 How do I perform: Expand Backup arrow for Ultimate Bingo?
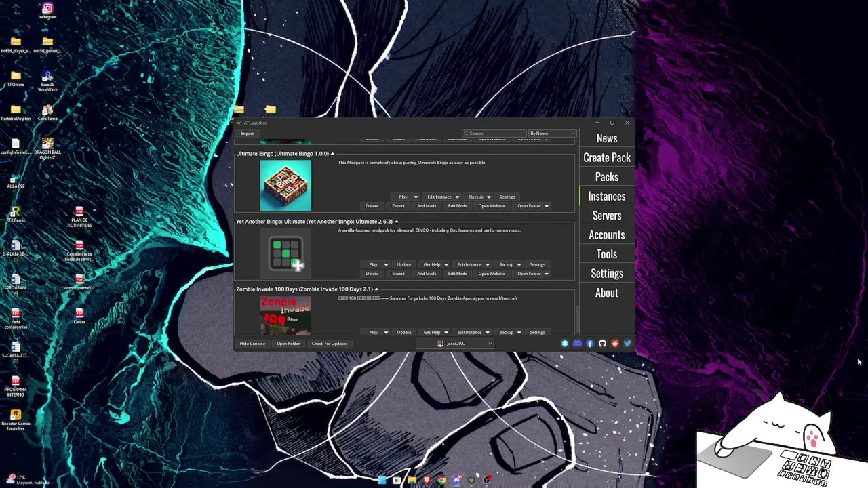pyautogui.click(x=488, y=197)
